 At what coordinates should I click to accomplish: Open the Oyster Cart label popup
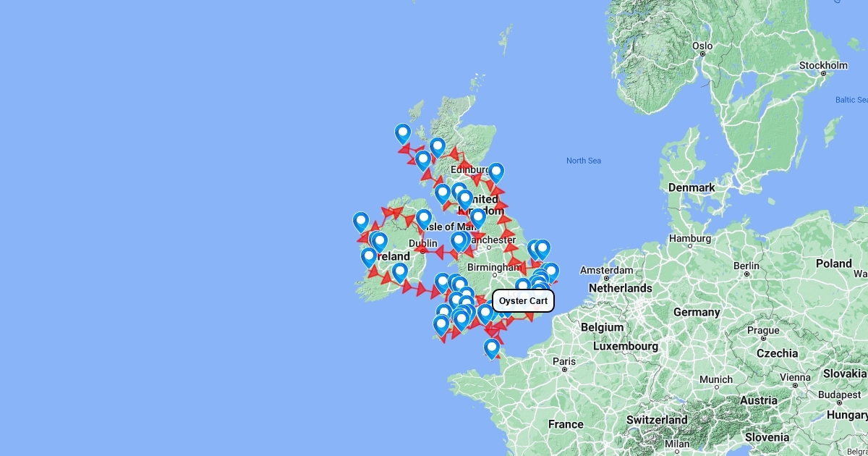[x=524, y=300]
